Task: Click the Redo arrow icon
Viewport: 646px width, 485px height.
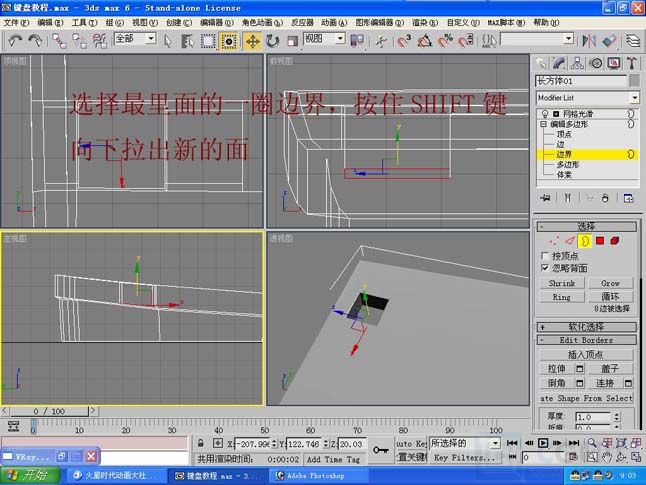Action: click(x=35, y=41)
